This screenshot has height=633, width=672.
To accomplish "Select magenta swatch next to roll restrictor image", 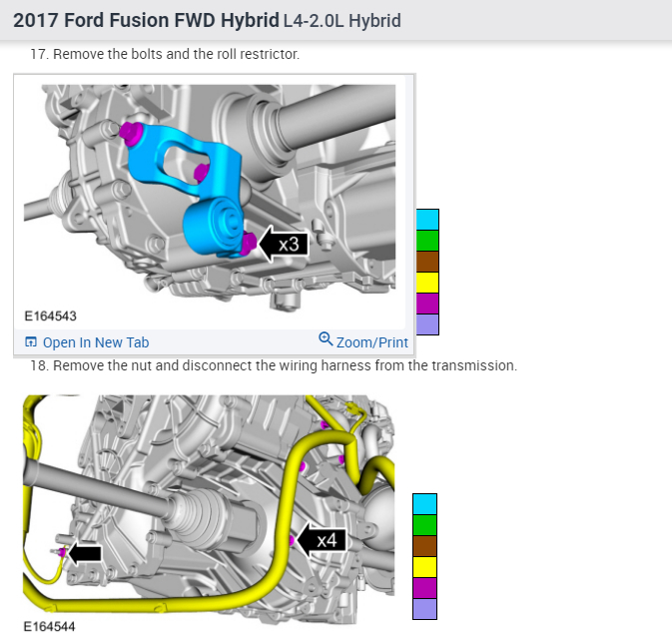I will click(427, 304).
